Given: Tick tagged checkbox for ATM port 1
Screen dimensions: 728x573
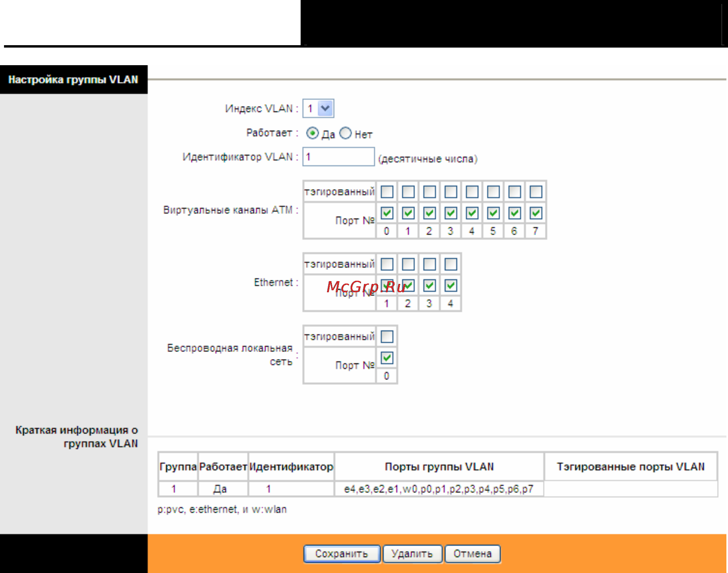Looking at the screenshot, I should click(408, 192).
